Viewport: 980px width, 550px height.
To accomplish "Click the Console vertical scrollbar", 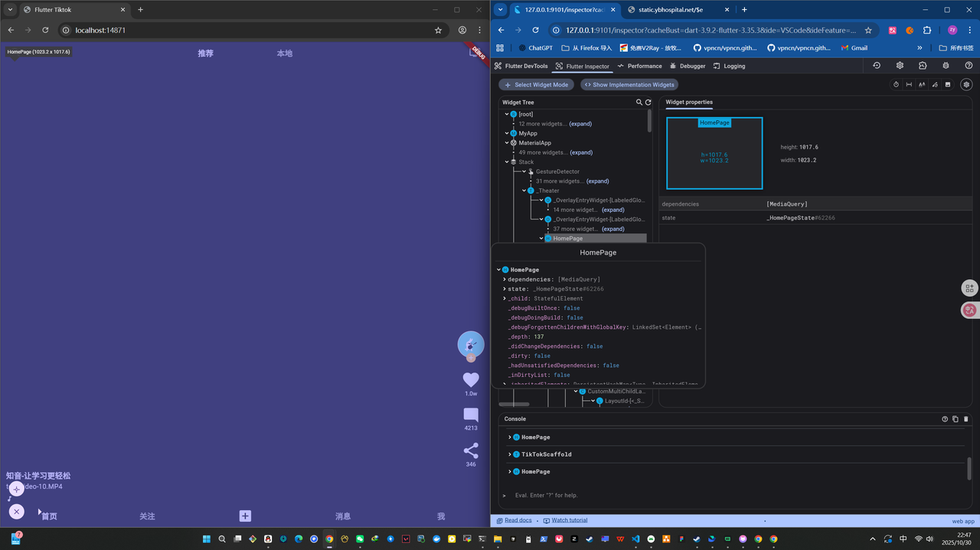I will 969,468.
